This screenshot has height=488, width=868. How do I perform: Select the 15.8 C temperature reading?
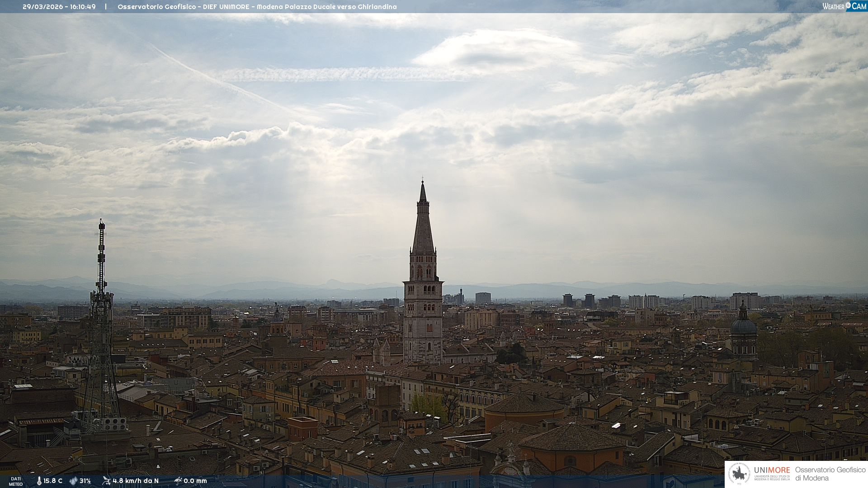point(53,481)
